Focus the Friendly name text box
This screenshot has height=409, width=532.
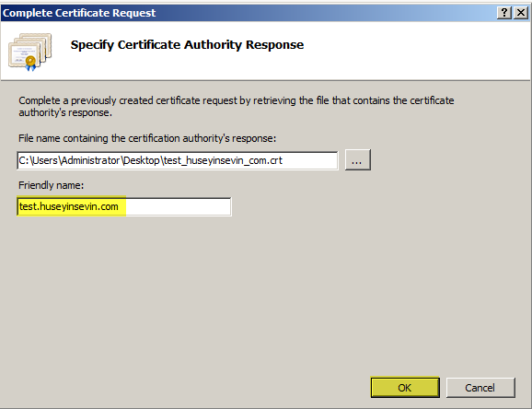(x=124, y=206)
